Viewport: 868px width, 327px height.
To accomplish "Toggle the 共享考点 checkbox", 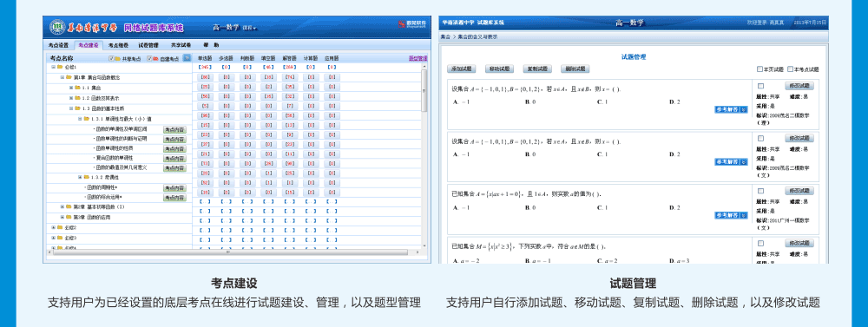I will tap(111, 58).
